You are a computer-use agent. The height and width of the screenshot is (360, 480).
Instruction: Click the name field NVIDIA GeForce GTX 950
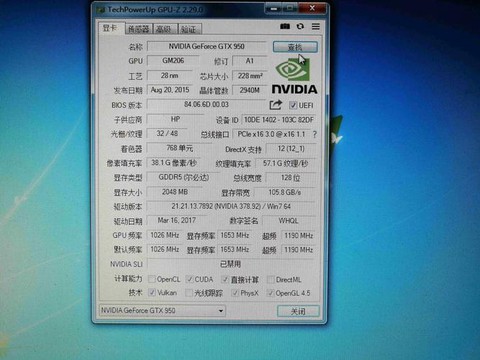click(207, 46)
